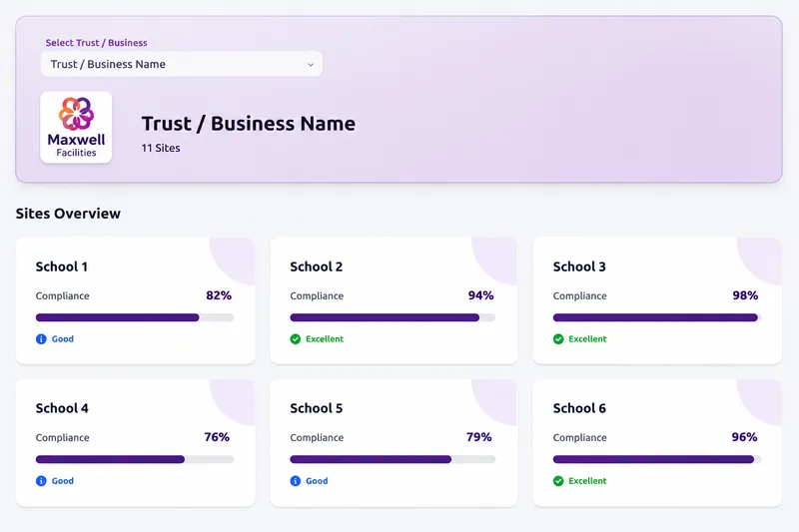The width and height of the screenshot is (799, 532).
Task: Click the Select Trust / Business label
Action: point(96,43)
